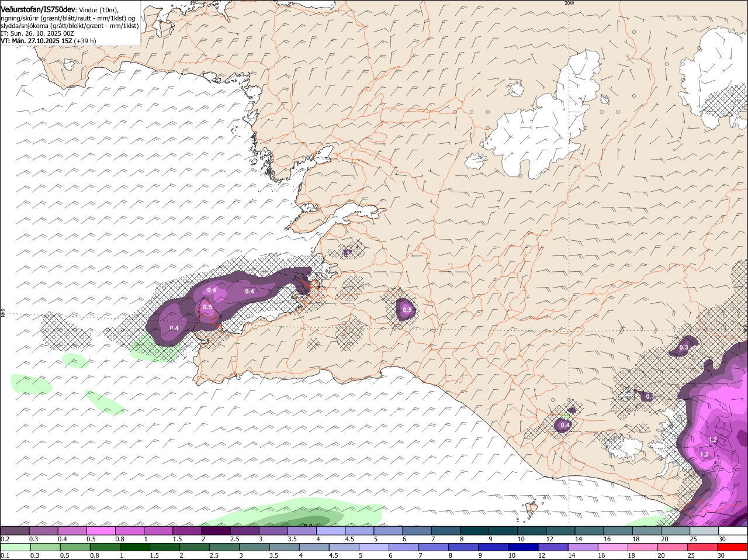
Task: Click snow legend swatch for 1–1.5 mm
Action: click(x=158, y=530)
